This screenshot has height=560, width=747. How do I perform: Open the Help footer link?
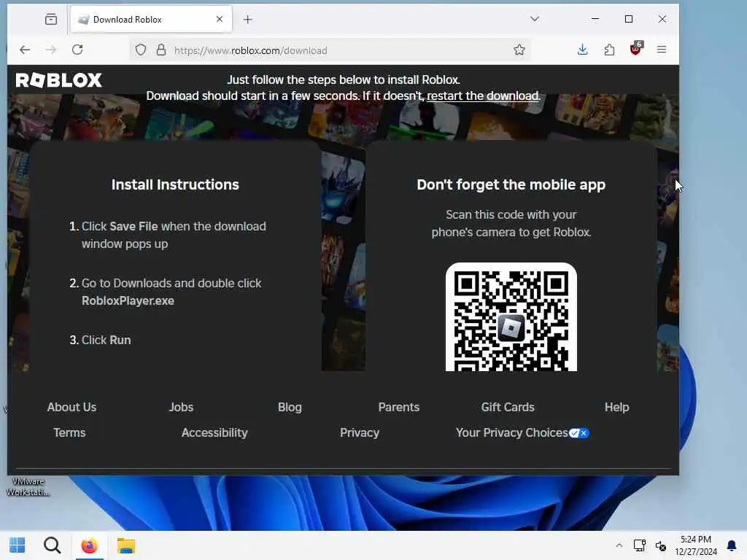(617, 407)
